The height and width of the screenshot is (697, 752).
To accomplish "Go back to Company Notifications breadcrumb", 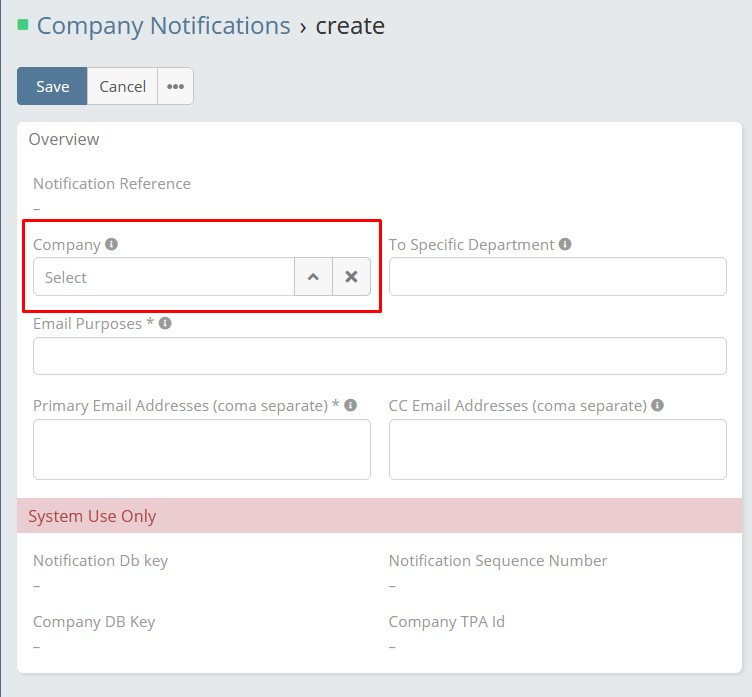I will (163, 25).
